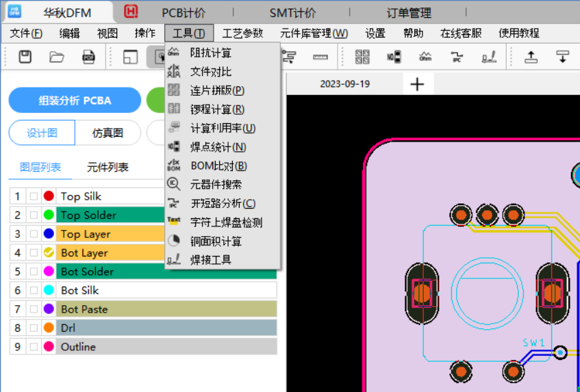Click the orange Drl color swatch
Screen dimensions: 580x392
point(49,328)
